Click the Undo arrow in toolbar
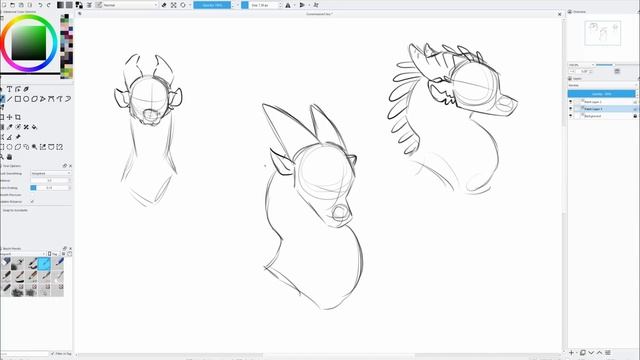Screen dimensions: 640x360 click(40, 5)
